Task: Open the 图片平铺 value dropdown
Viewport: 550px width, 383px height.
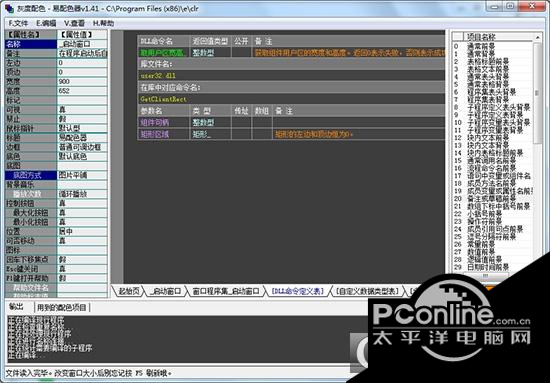Action: [x=82, y=175]
